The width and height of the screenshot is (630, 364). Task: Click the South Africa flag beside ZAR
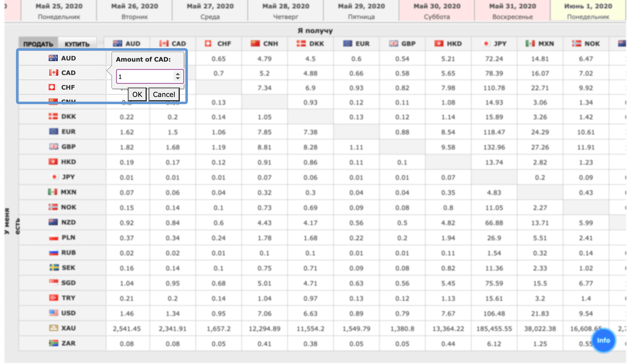(x=53, y=343)
